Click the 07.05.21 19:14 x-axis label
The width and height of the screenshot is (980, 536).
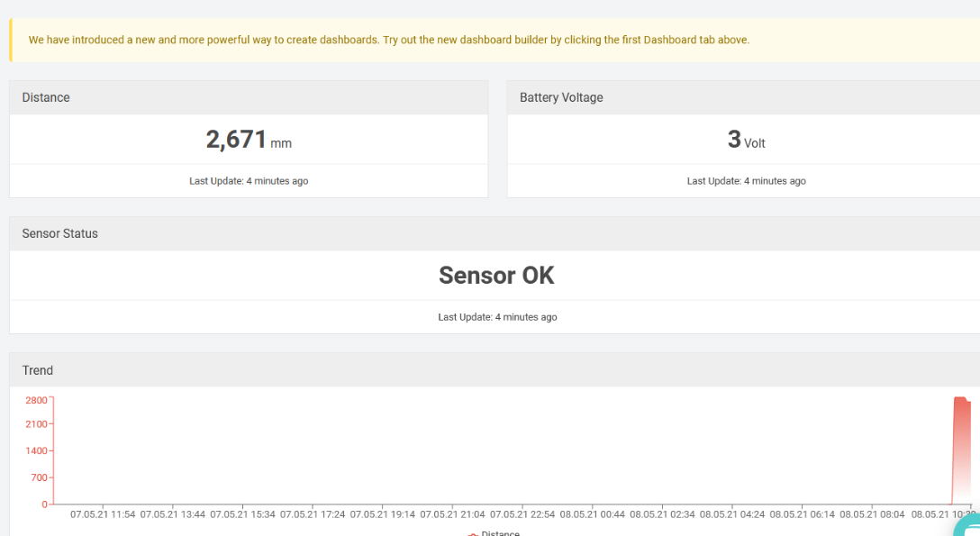tap(383, 514)
